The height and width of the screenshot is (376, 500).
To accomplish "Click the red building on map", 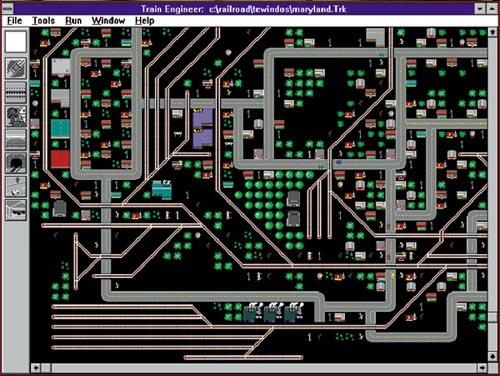I will click(60, 159).
